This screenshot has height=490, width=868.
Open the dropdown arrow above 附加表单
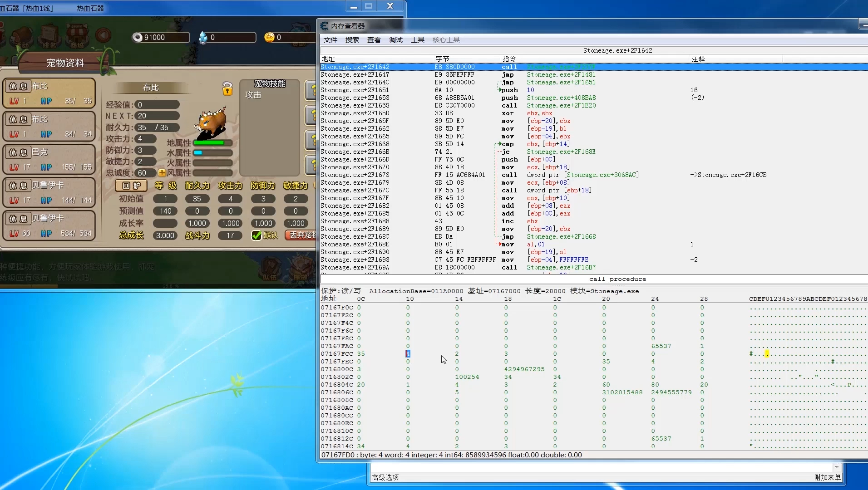[x=836, y=467]
